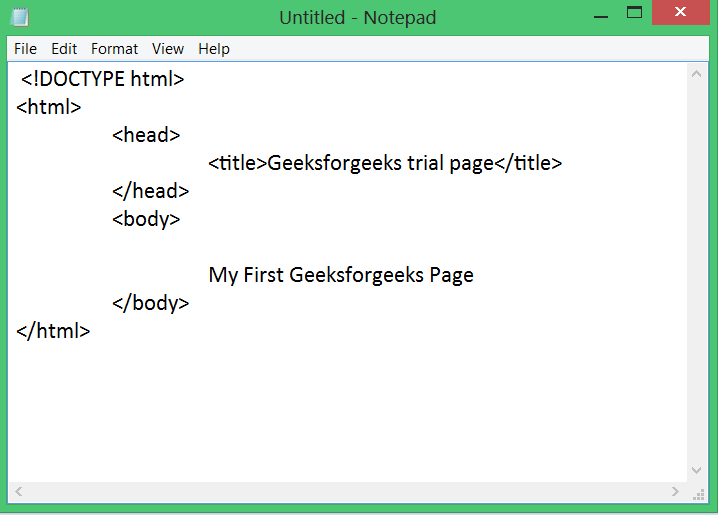This screenshot has width=718, height=515.
Task: Place cursor in the DOCTYPE html line
Action: click(x=103, y=79)
